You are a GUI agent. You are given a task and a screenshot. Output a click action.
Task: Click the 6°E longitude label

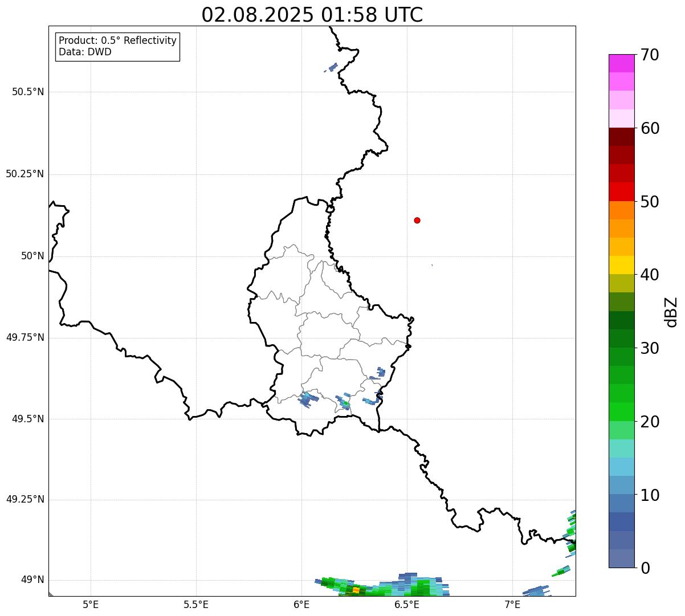301,605
